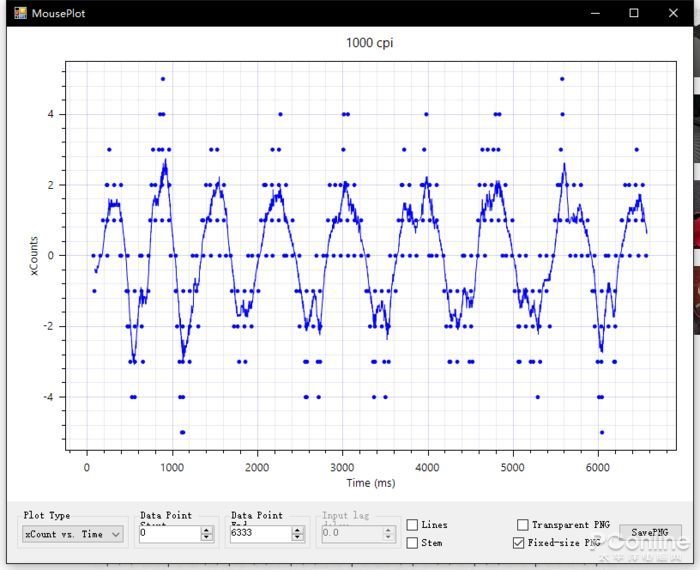This screenshot has width=700, height=570.
Task: Click the MousePlot app icon in title bar
Action: point(20,13)
